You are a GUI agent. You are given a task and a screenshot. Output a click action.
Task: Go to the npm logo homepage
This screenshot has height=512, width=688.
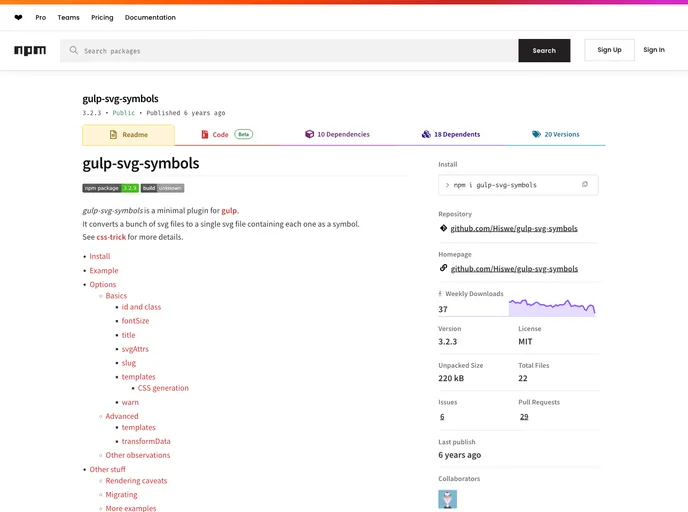point(30,50)
